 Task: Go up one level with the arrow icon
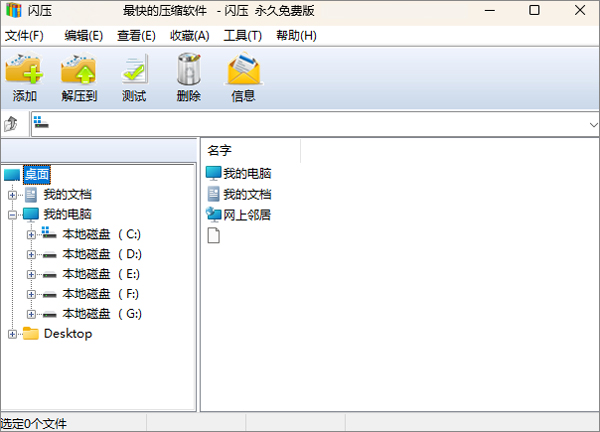pyautogui.click(x=11, y=124)
